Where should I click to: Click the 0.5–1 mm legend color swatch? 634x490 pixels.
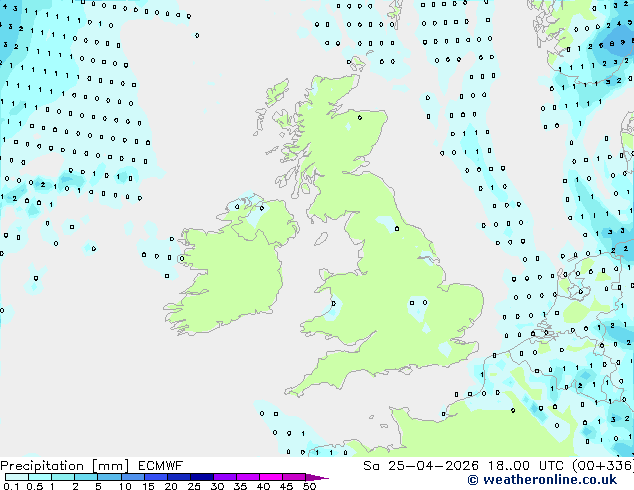[40, 477]
